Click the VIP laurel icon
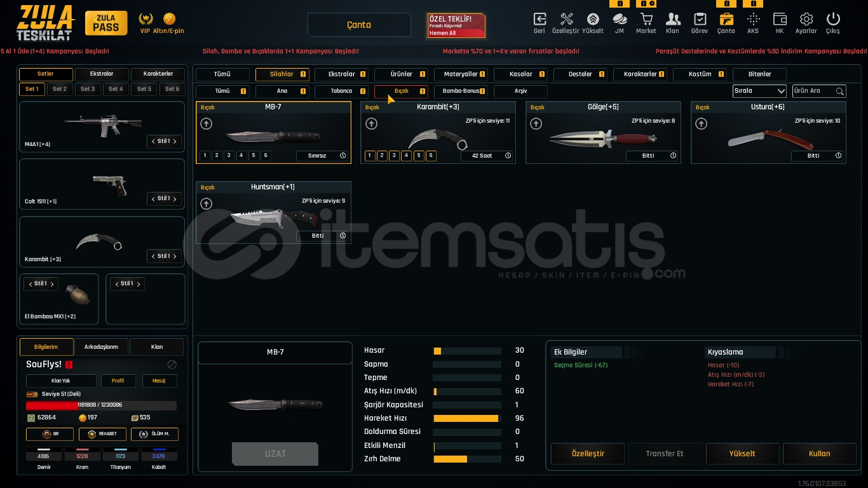The image size is (868, 488). [x=146, y=18]
